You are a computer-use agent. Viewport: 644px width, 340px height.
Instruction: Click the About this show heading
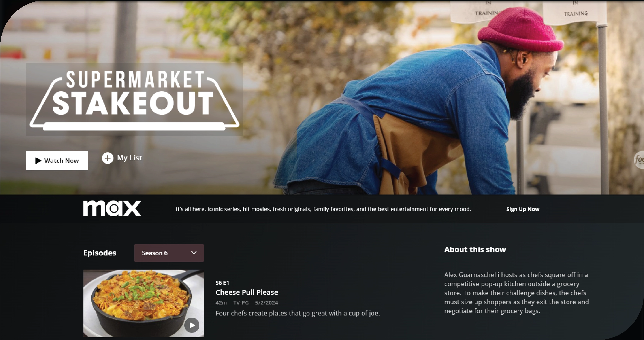click(x=475, y=250)
